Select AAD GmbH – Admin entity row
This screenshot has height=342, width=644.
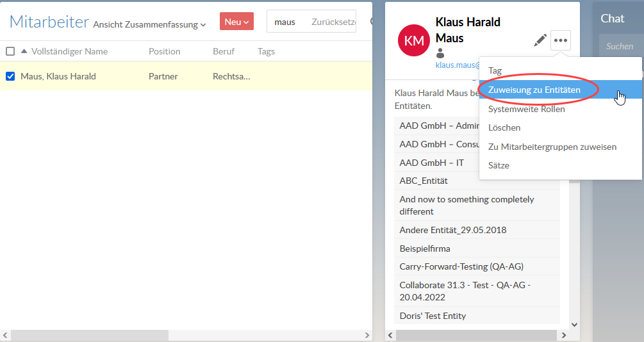pyautogui.click(x=436, y=126)
